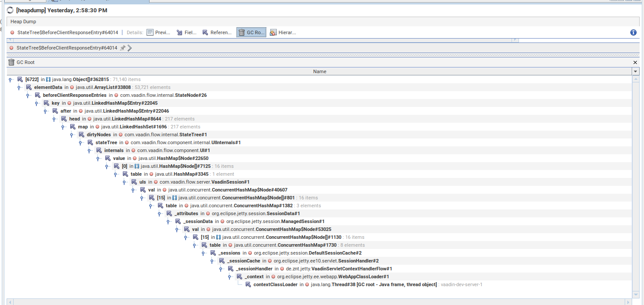Toggle the Preview details button
This screenshot has width=644, height=305.
pos(158,32)
